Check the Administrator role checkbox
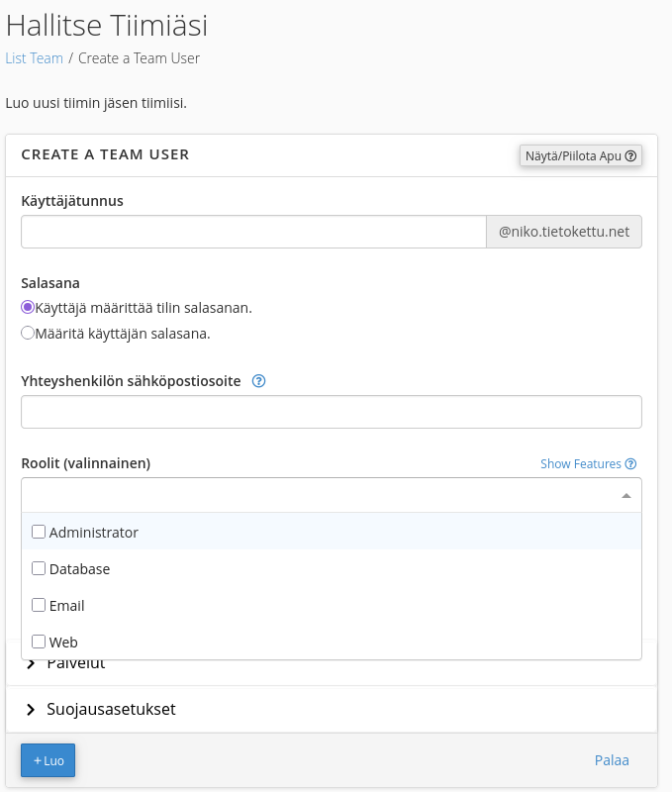Viewport: 672px width, 792px height. [39, 532]
